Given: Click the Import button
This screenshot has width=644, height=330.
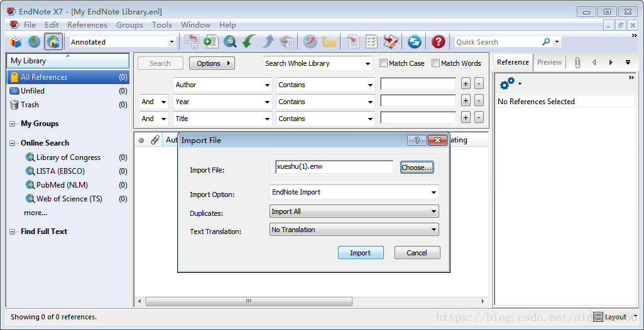Looking at the screenshot, I should tap(361, 253).
